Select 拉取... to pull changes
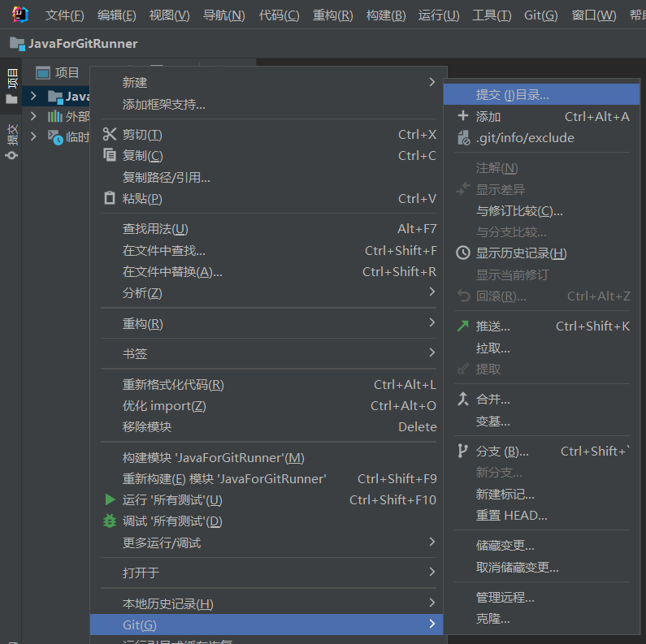The height and width of the screenshot is (644, 646). tap(541, 348)
